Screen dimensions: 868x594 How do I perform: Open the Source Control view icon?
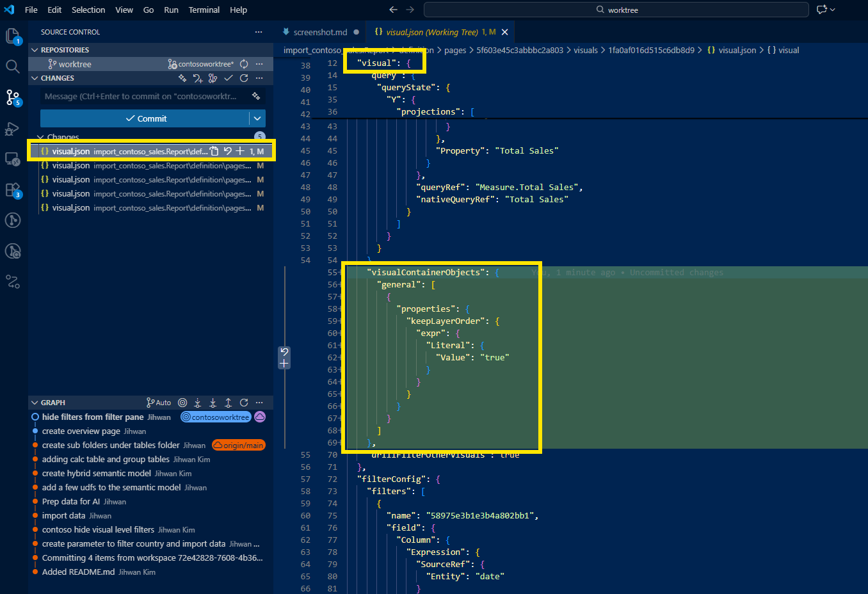click(13, 97)
